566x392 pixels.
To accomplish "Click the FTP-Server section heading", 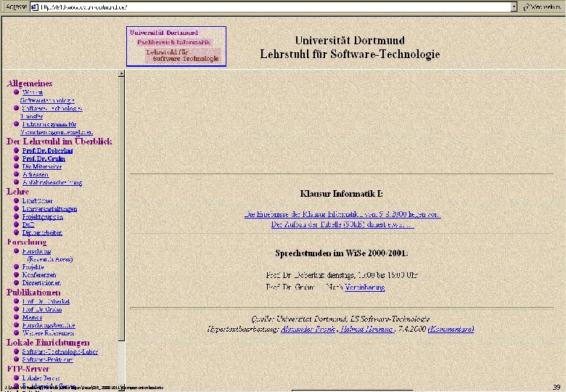I will pyautogui.click(x=28, y=369).
